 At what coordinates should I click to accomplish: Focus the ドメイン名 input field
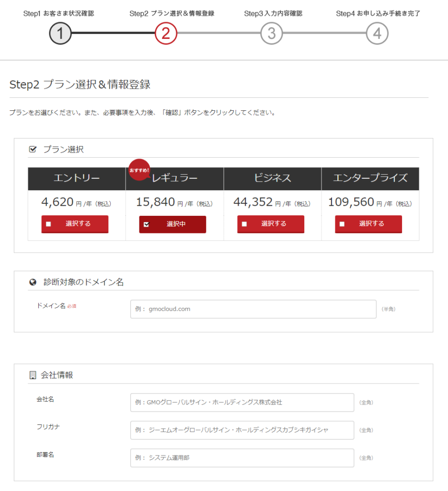[253, 309]
